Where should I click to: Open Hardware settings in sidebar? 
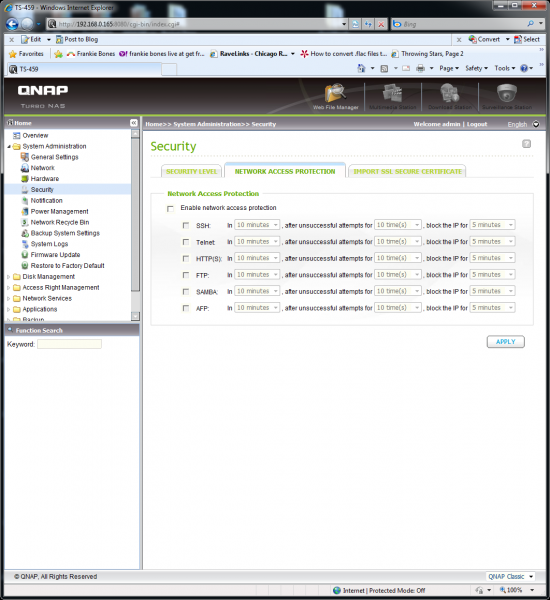[x=45, y=179]
